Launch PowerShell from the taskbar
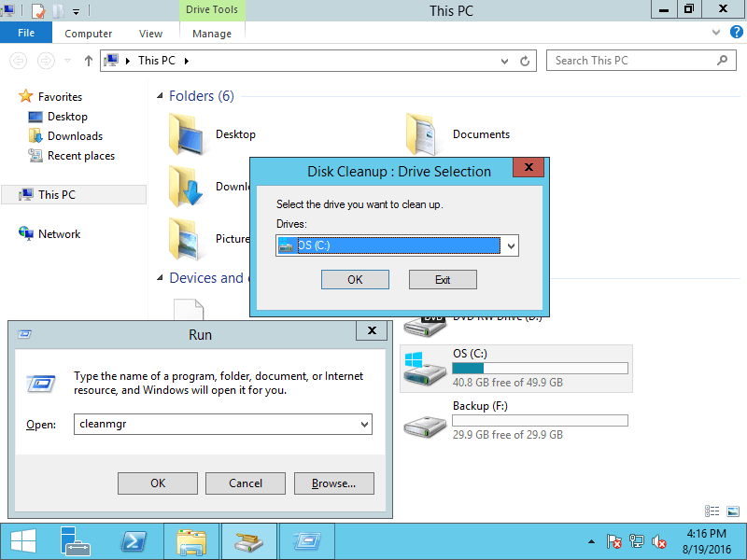Image resolution: width=747 pixels, height=560 pixels. point(134,541)
